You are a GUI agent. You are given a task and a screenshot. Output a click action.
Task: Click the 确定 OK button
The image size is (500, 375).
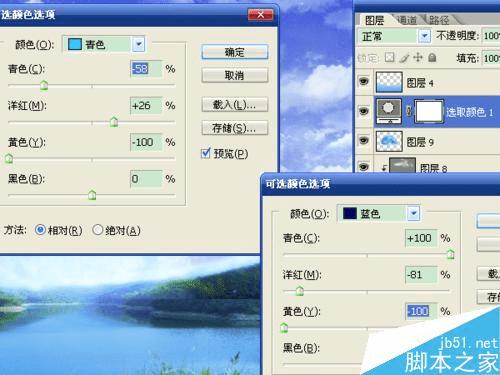pyautogui.click(x=235, y=52)
